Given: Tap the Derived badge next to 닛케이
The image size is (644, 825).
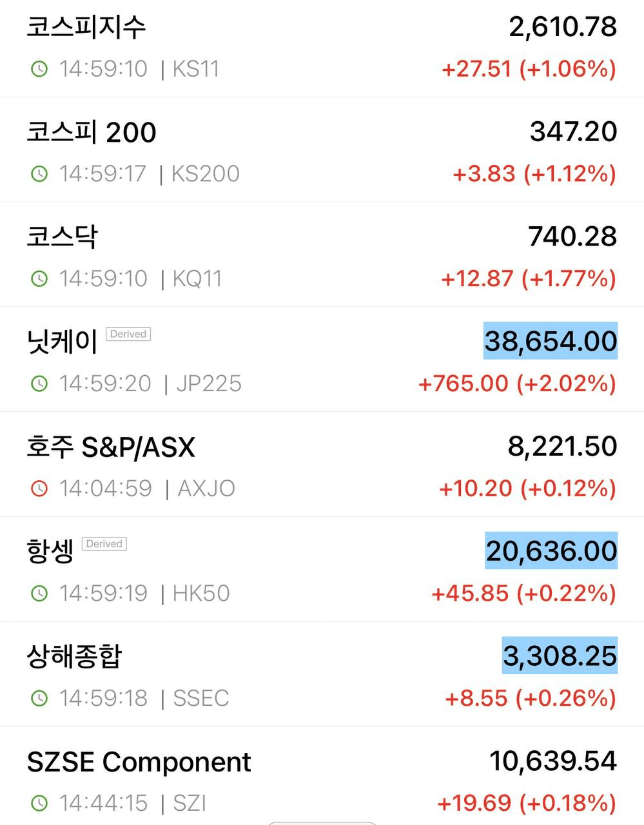Looking at the screenshot, I should tap(128, 334).
